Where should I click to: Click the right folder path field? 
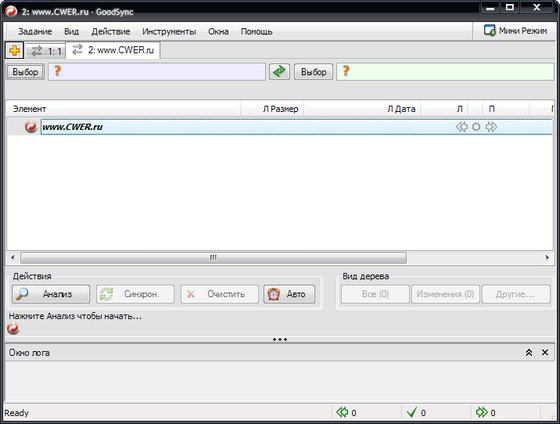point(445,72)
